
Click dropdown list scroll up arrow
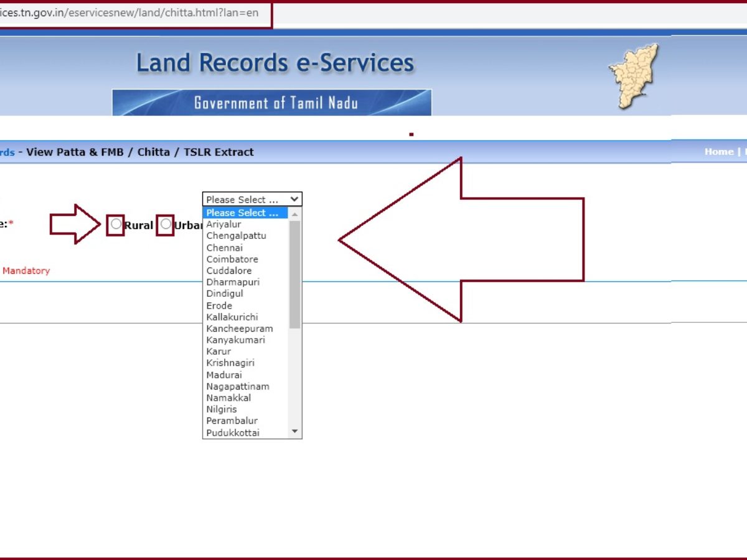[295, 213]
